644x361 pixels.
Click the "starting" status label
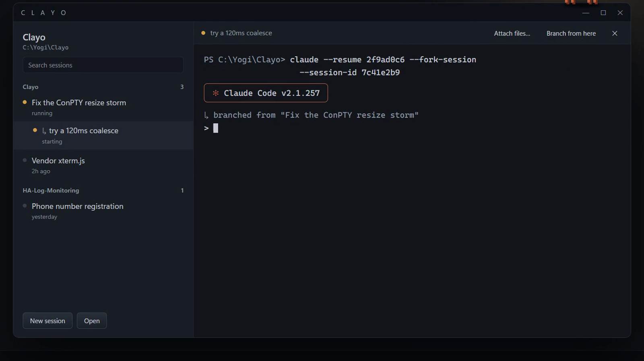52,141
